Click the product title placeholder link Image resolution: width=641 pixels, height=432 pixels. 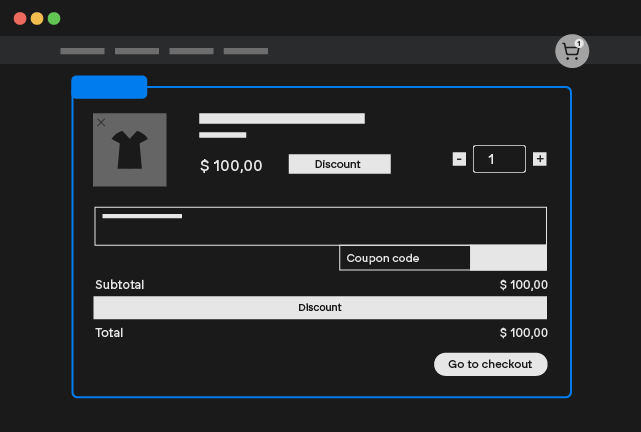(281, 118)
